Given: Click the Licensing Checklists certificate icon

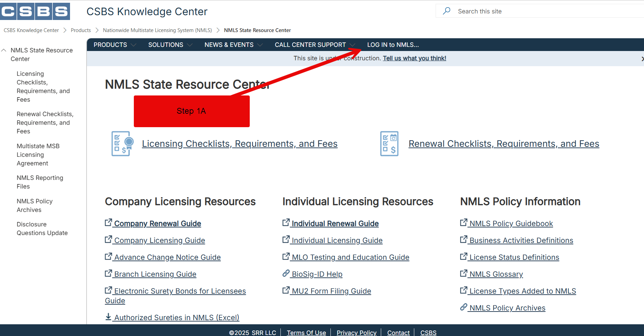Looking at the screenshot, I should 122,144.
